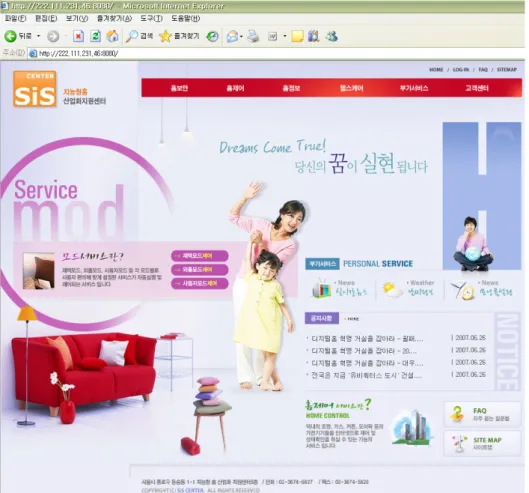
Task: Click the Research books icon
Action: pyautogui.click(x=313, y=36)
